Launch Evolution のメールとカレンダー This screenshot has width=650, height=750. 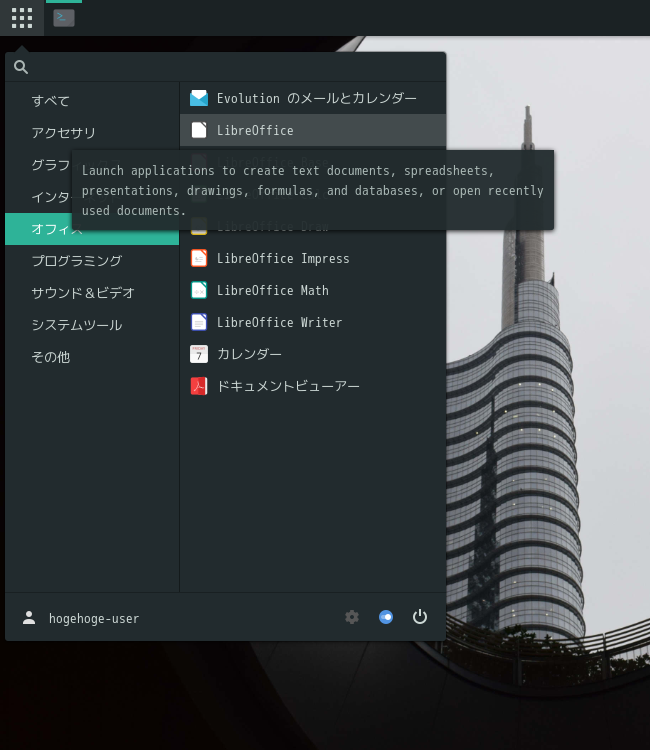click(313, 98)
